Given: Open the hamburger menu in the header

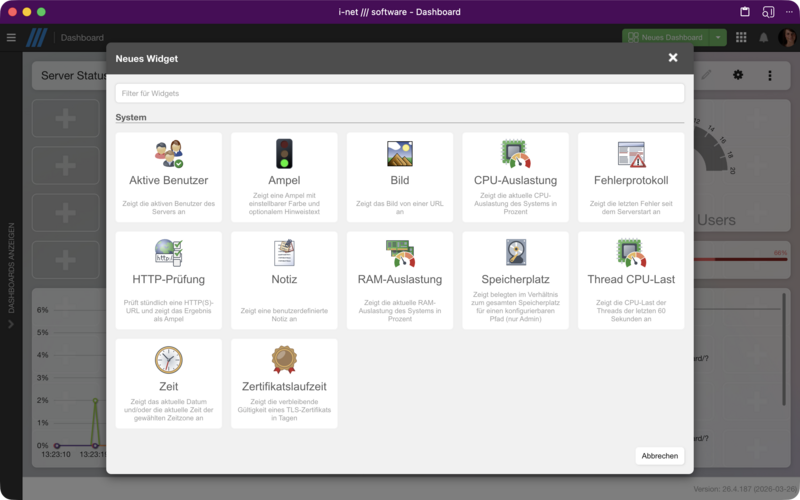Looking at the screenshot, I should click(11, 37).
